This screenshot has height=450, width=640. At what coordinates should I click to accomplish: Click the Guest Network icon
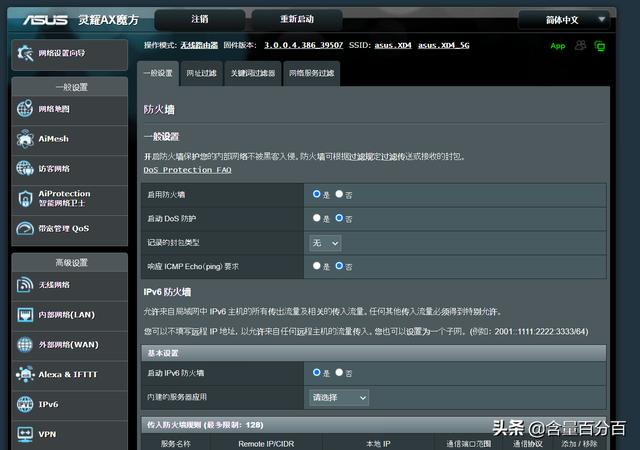pos(25,168)
